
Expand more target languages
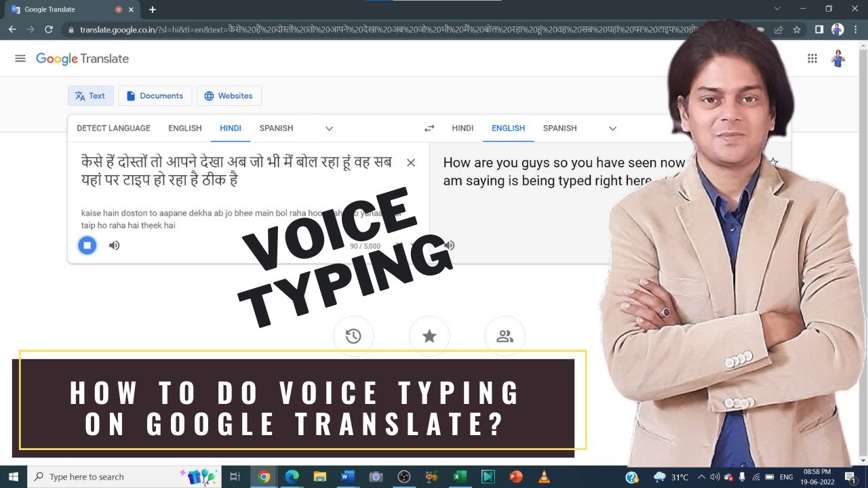click(612, 128)
